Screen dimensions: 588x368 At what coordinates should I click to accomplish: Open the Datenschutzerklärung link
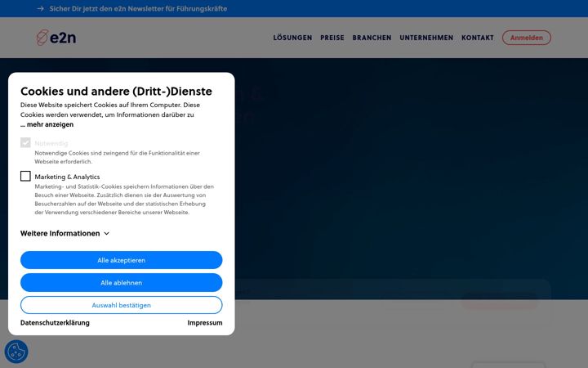coord(55,322)
